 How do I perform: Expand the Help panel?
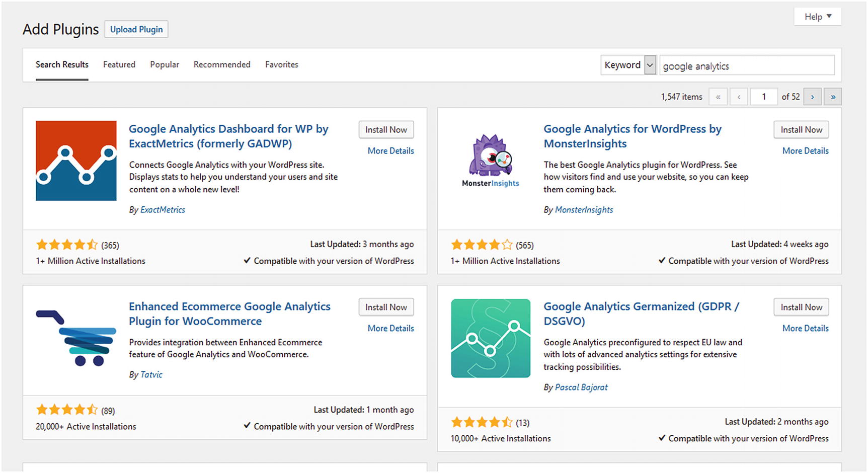(818, 17)
